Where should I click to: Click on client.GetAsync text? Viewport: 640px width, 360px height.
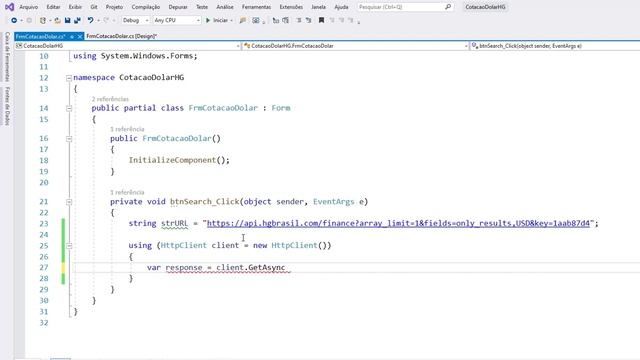(x=251, y=268)
